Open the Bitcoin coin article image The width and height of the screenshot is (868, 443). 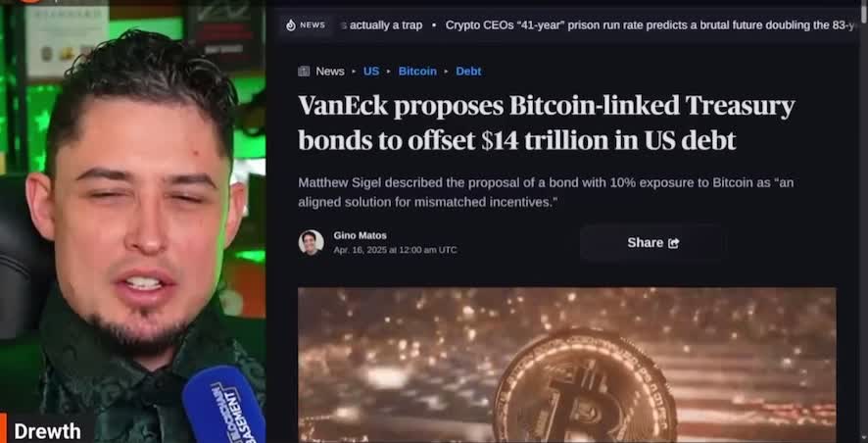pyautogui.click(x=567, y=365)
